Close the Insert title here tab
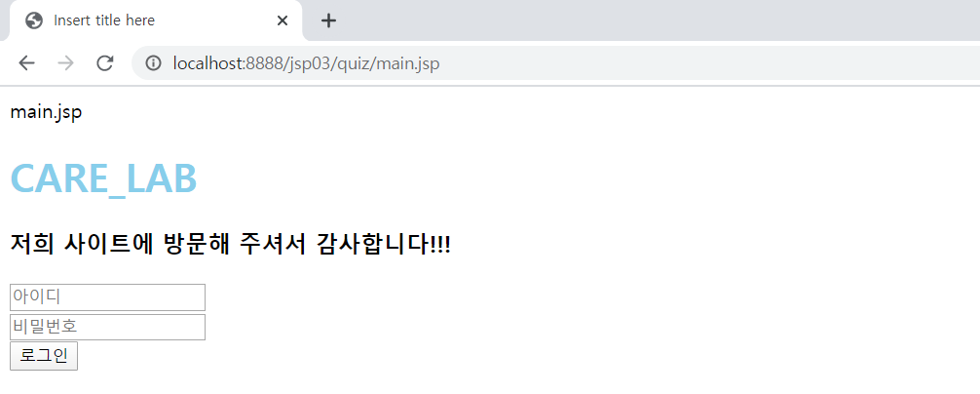 pyautogui.click(x=282, y=20)
